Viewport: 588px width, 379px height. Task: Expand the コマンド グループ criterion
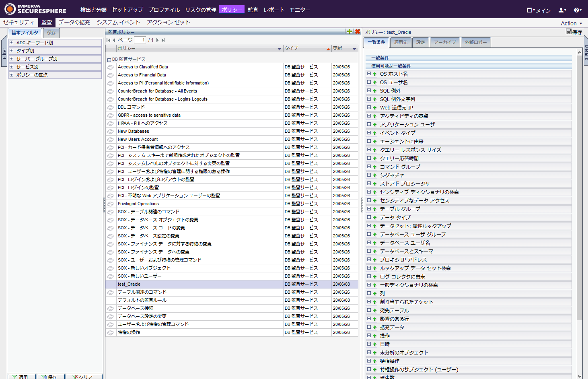[x=369, y=167]
